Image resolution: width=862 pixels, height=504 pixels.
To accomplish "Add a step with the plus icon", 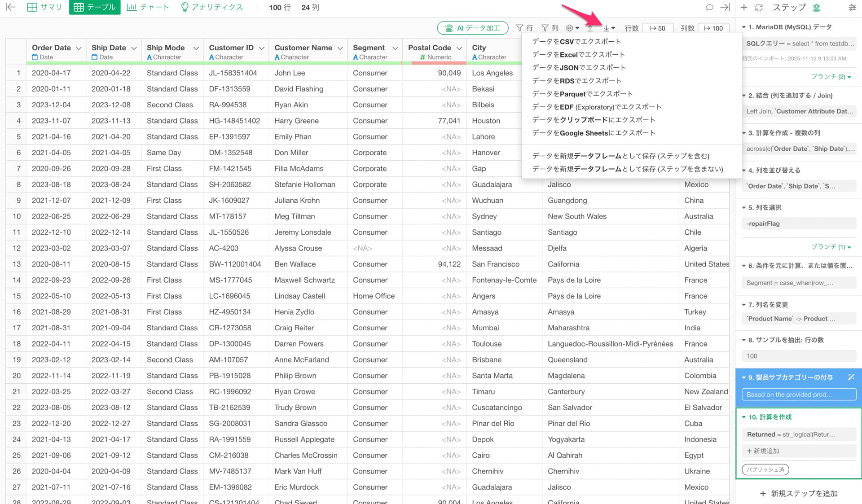I will coord(744,8).
